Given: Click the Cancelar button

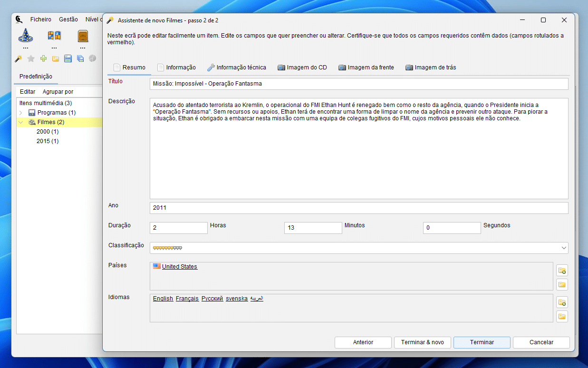Looking at the screenshot, I should pyautogui.click(x=541, y=342).
